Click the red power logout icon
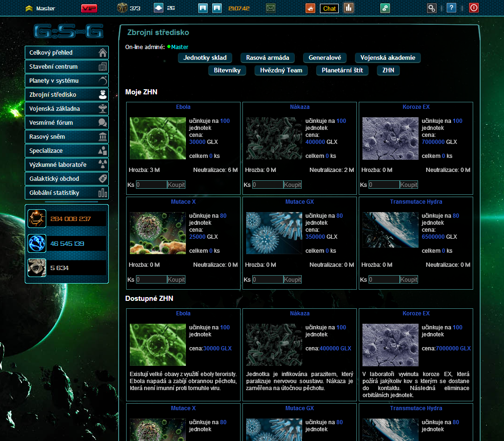Image resolution: width=504 pixels, height=441 pixels. point(474,8)
